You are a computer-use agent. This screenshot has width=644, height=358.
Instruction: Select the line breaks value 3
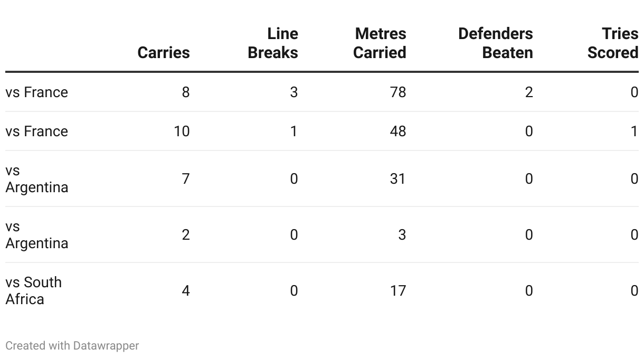(x=294, y=92)
